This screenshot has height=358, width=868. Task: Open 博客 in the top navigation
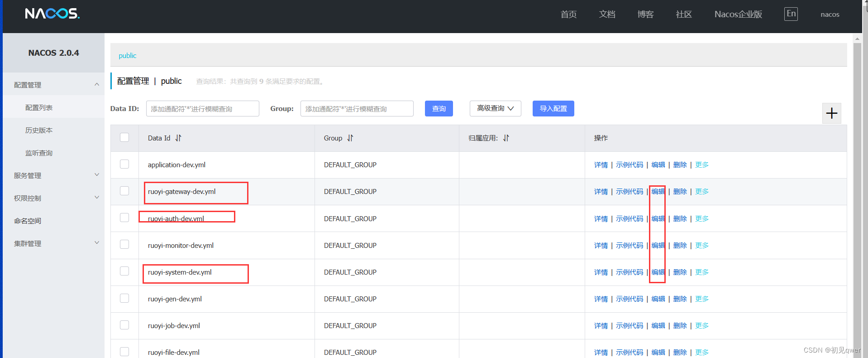[x=645, y=15]
